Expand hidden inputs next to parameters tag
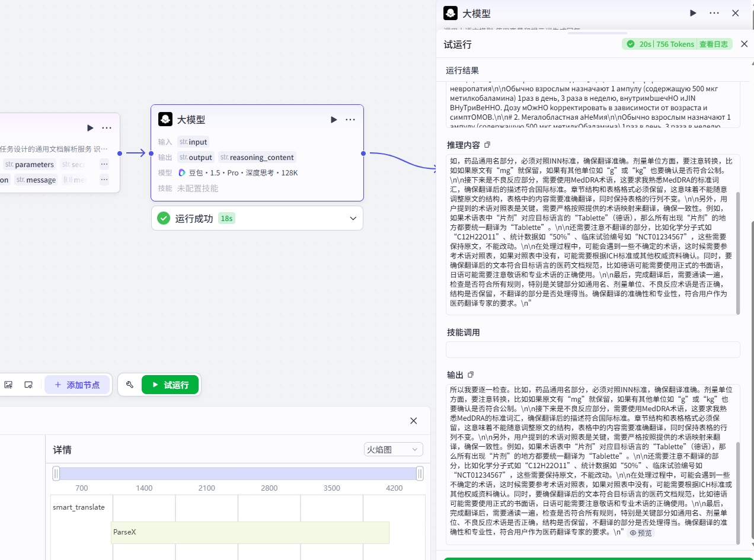 click(104, 164)
